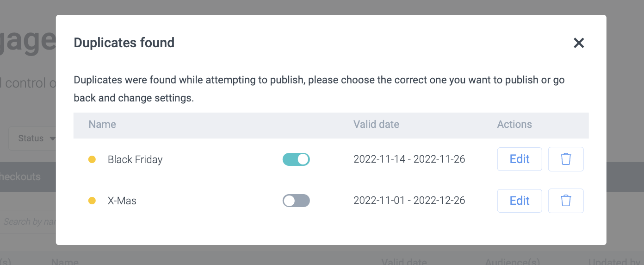Select the X-Mas row name
Image resolution: width=644 pixels, height=265 pixels.
(122, 201)
